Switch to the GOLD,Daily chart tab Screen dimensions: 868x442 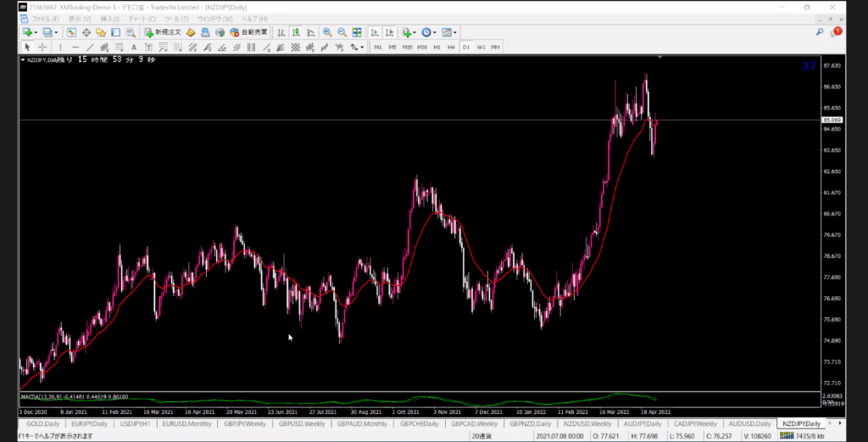[42, 423]
